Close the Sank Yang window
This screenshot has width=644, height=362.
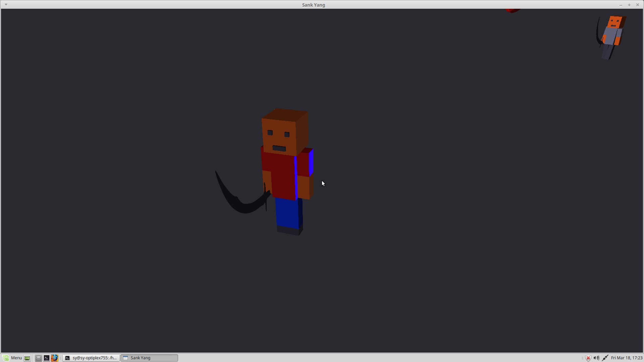click(638, 5)
